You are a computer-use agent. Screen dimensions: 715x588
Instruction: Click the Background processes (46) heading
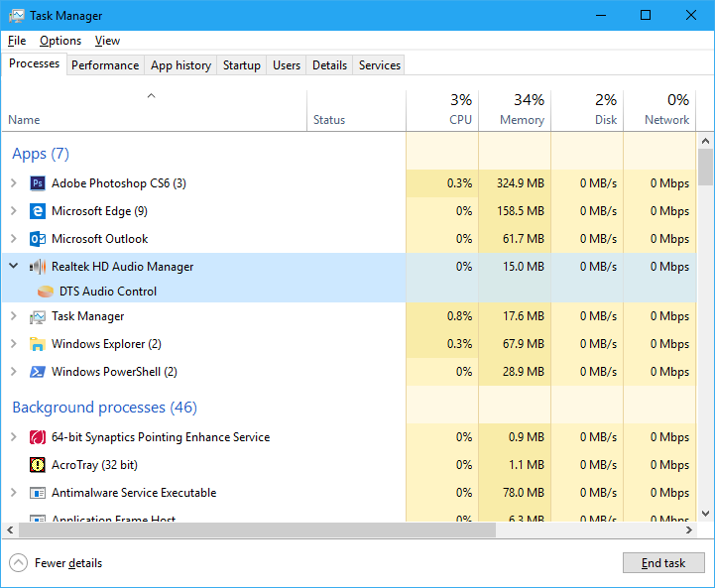(105, 408)
